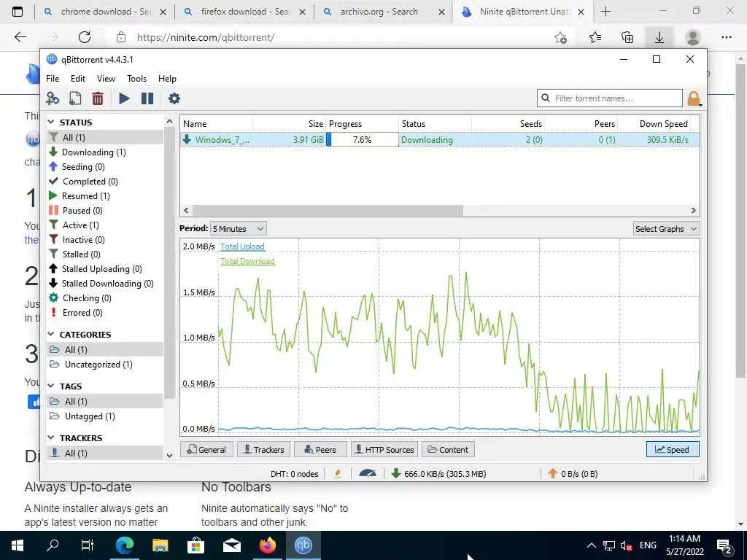Open the Tools menu
Screen dimensions: 747x560
136,79
